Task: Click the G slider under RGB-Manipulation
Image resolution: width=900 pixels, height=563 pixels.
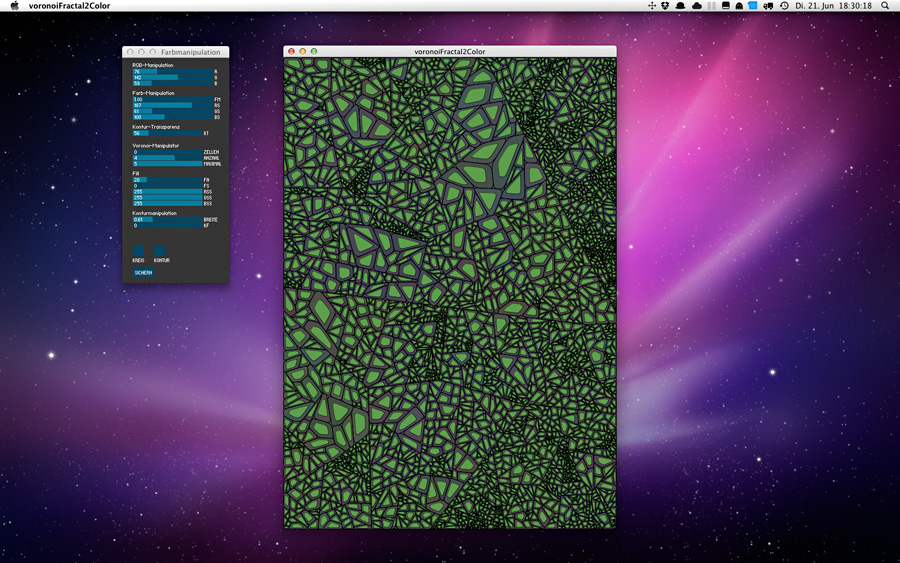Action: [x=172, y=77]
